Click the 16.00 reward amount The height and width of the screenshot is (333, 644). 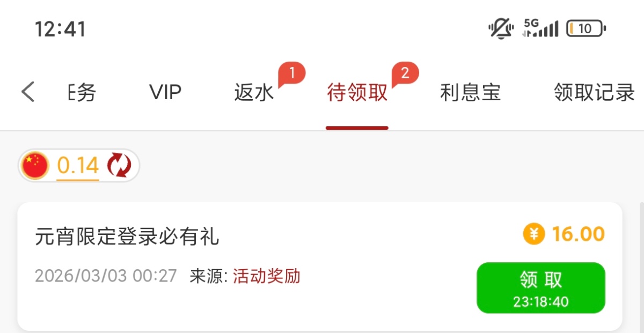click(579, 234)
